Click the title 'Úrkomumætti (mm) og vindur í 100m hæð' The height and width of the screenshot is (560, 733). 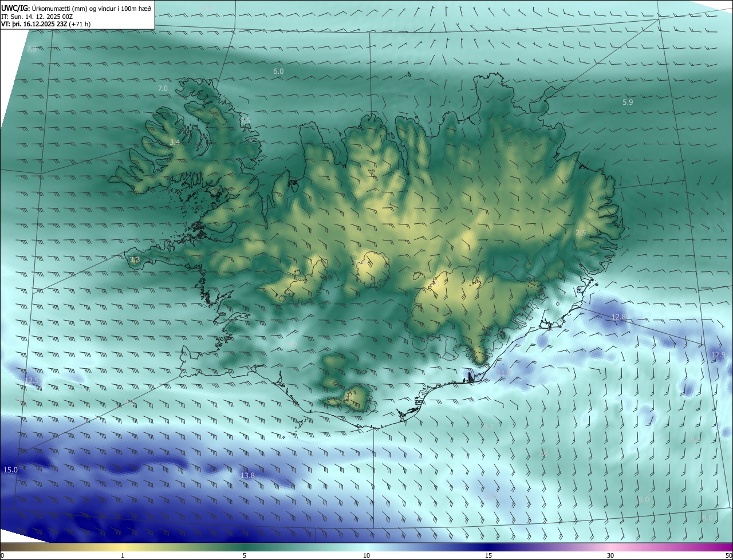[x=92, y=8]
